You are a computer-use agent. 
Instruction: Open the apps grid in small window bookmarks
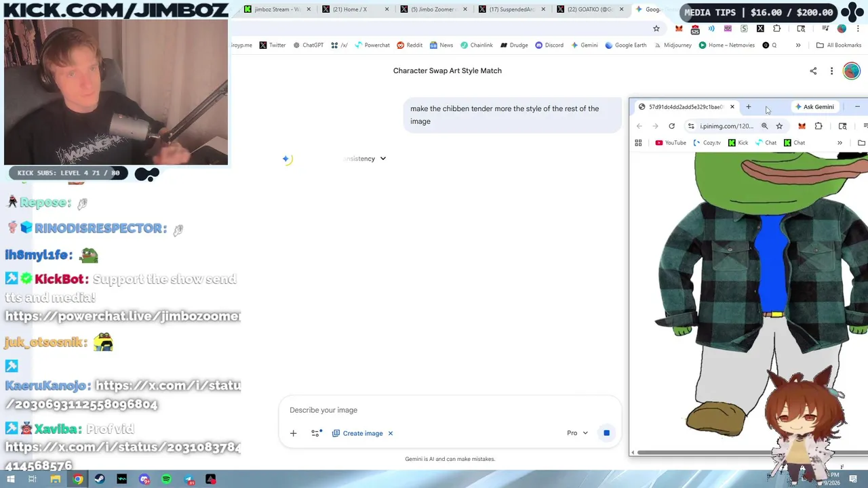(x=638, y=143)
